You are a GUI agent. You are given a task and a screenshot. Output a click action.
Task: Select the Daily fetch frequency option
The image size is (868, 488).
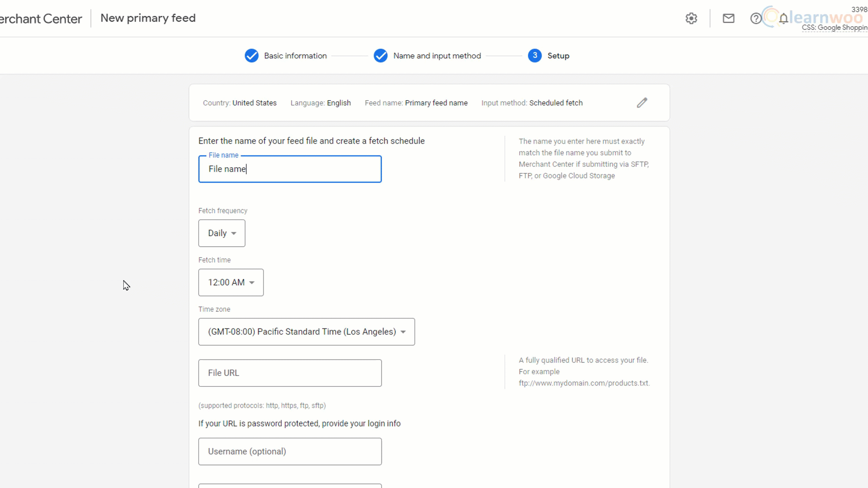tap(221, 233)
